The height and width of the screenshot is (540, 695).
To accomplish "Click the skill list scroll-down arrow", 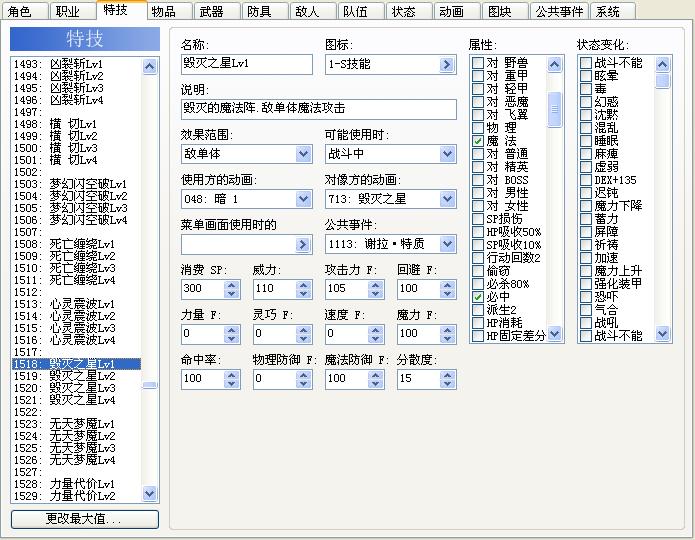I will tap(150, 493).
